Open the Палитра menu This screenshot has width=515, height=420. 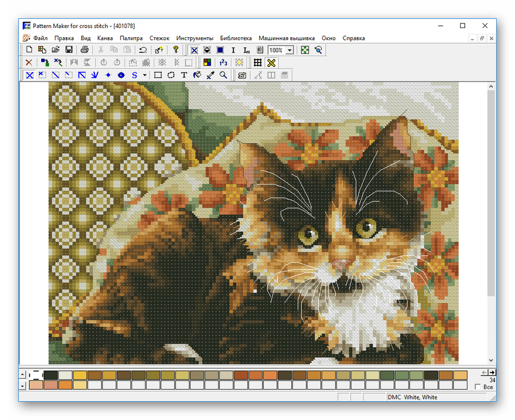pos(131,38)
